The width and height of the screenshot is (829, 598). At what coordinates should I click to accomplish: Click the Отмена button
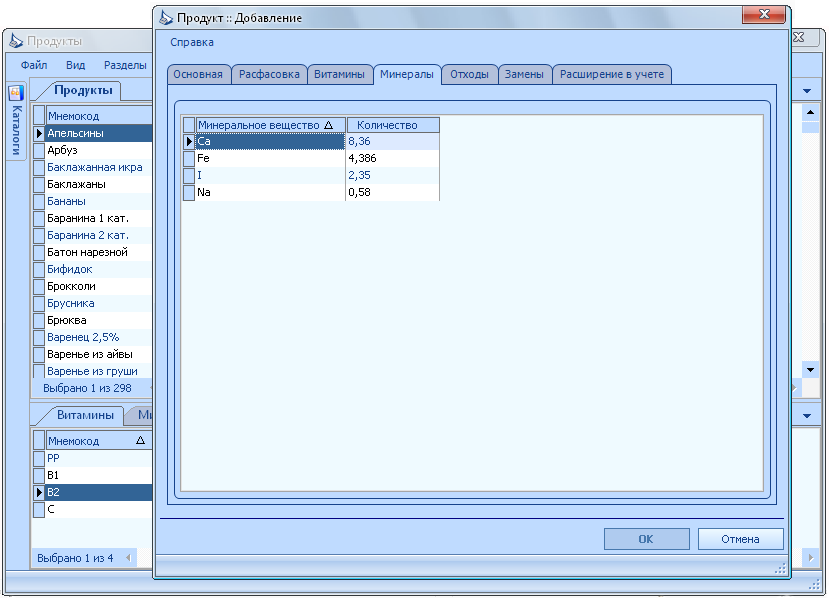pos(740,539)
